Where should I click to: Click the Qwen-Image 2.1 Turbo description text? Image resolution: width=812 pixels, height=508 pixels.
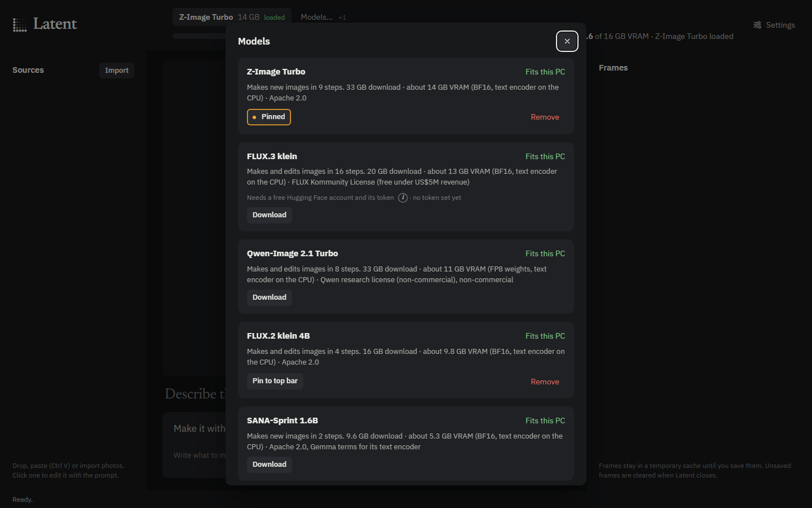coord(397,274)
